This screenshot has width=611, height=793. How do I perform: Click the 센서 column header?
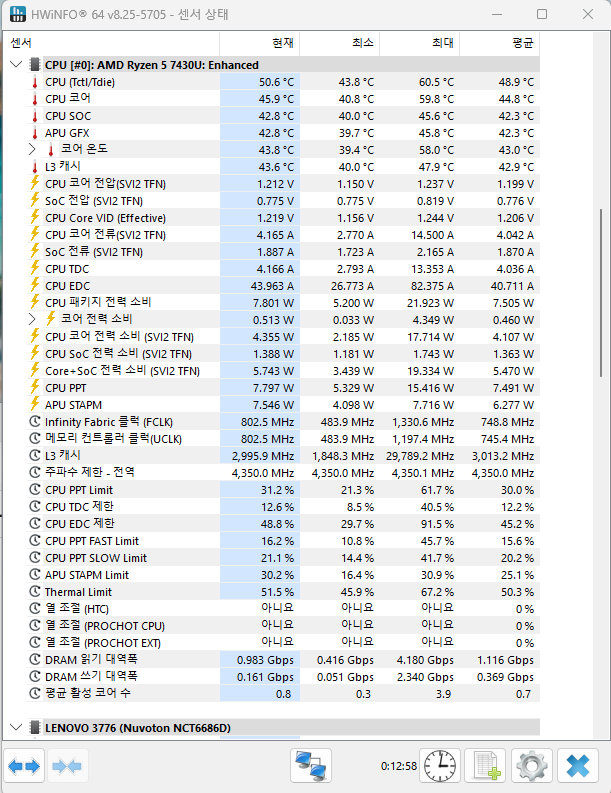[111, 43]
